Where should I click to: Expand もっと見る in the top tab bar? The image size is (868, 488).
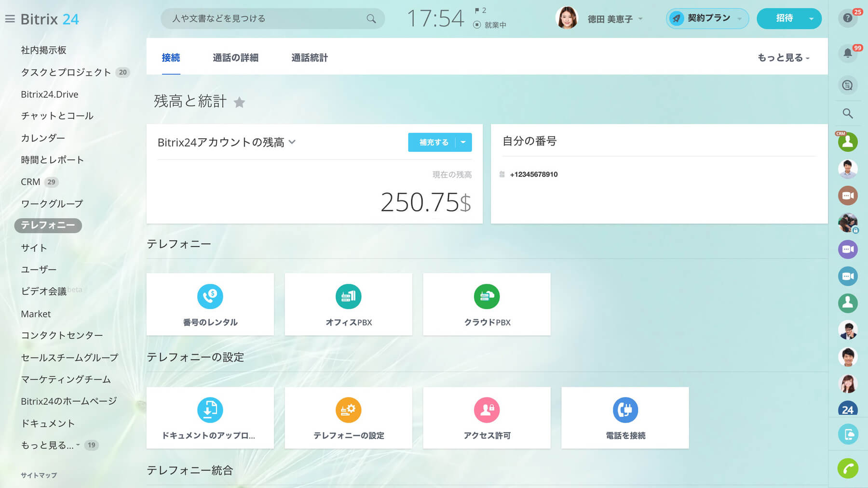(x=784, y=58)
